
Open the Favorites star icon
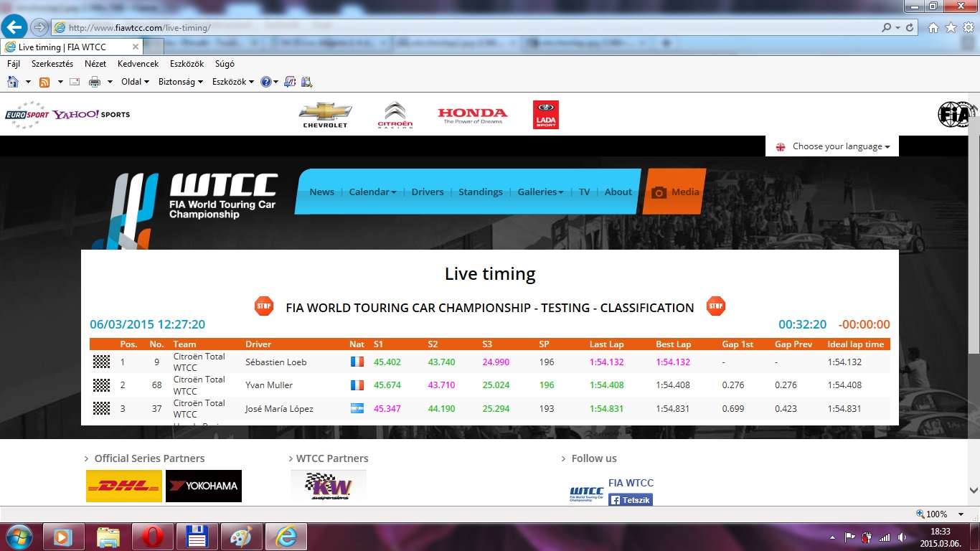[951, 27]
